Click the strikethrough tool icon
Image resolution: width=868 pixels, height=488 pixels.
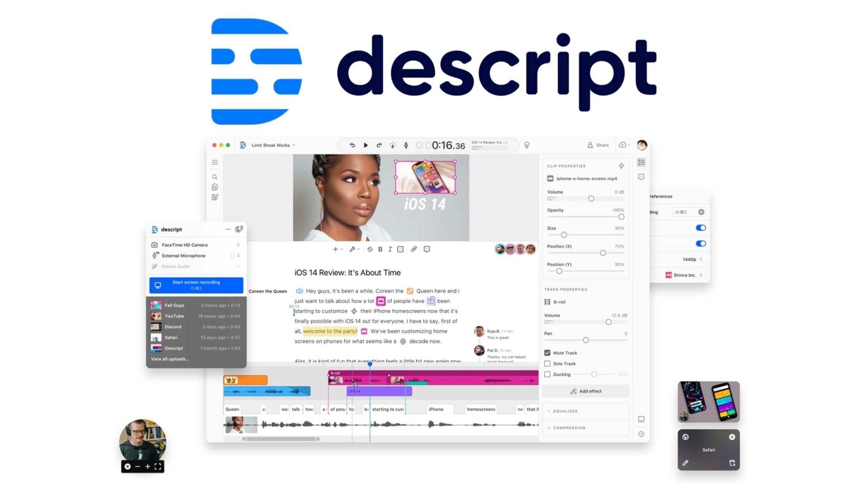coord(370,249)
